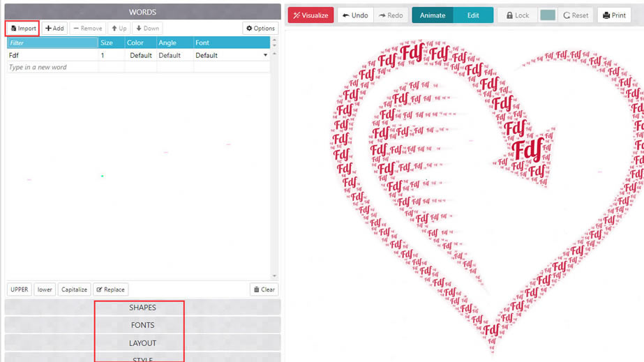Image resolution: width=644 pixels, height=362 pixels.
Task: Click the Import button
Action: tap(23, 29)
